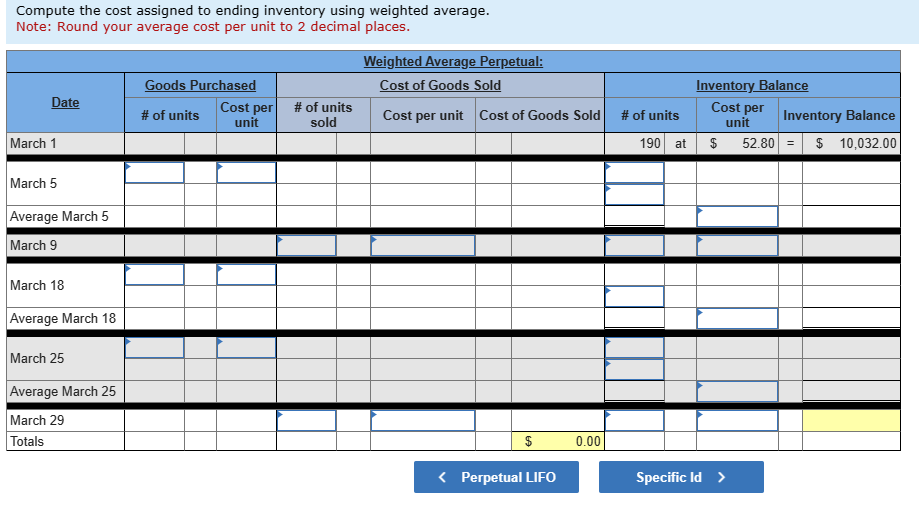Click the Inventory Balance group header
The image size is (919, 505).
pyautogui.click(x=752, y=85)
